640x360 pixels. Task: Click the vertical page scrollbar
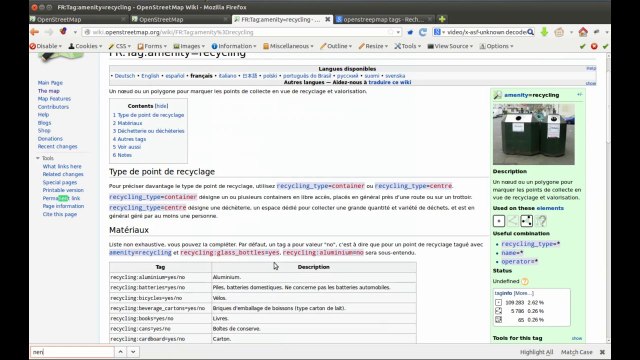point(608,198)
